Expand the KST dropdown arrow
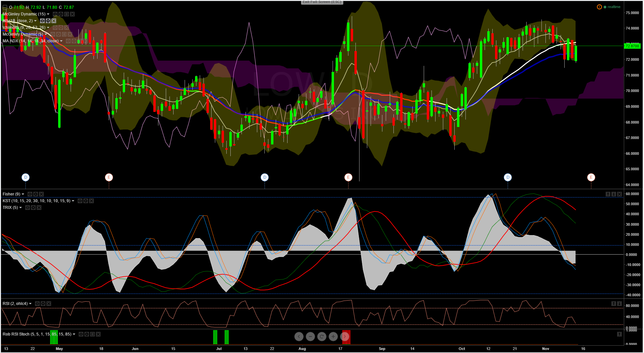 pos(73,201)
